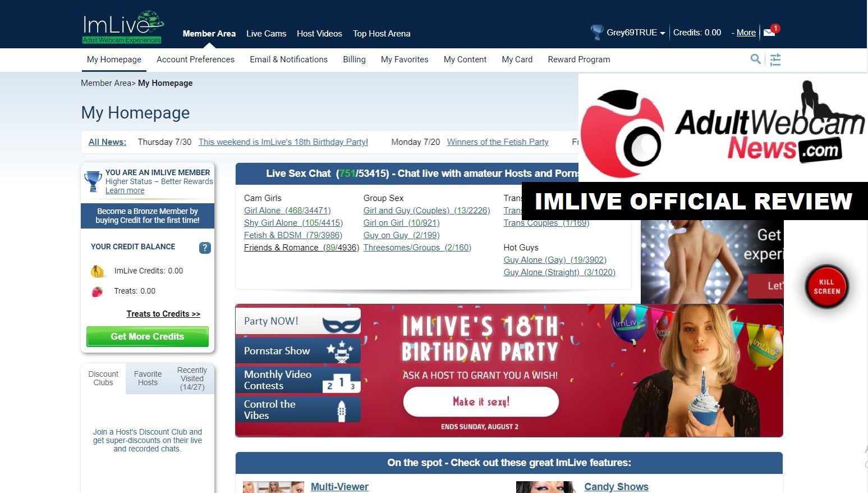This screenshot has width=868, height=493.
Task: Click the Get More Credits button
Action: 148,336
